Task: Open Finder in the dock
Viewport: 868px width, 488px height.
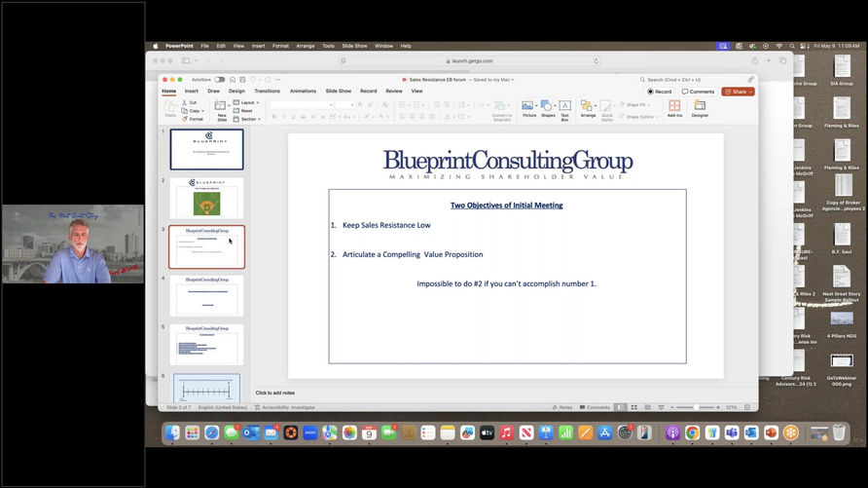Action: [x=172, y=432]
